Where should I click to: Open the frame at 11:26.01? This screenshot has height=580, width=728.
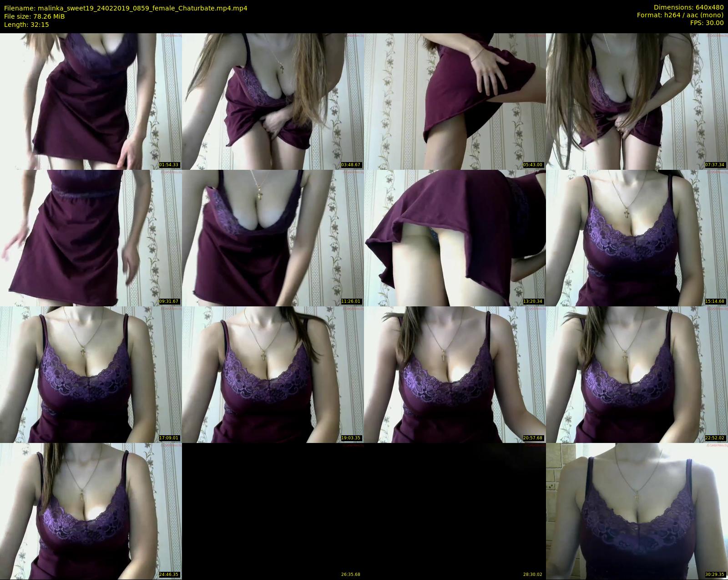pos(273,238)
